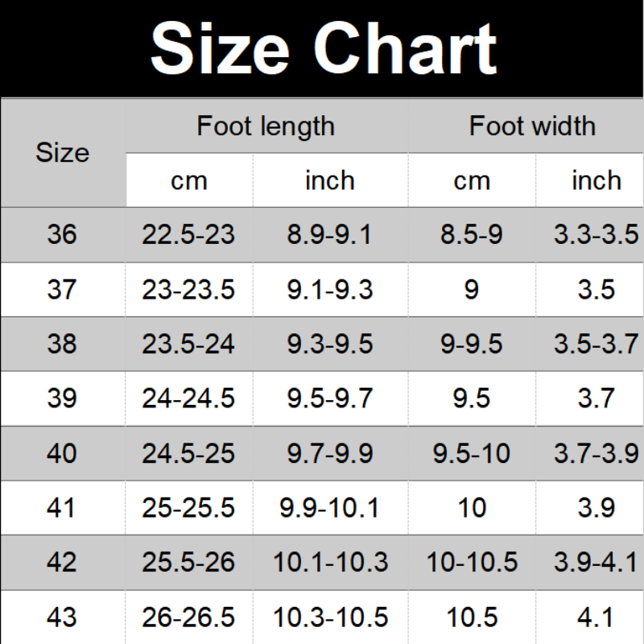Click the 10.3-10.5 inch length cell

pos(329,617)
